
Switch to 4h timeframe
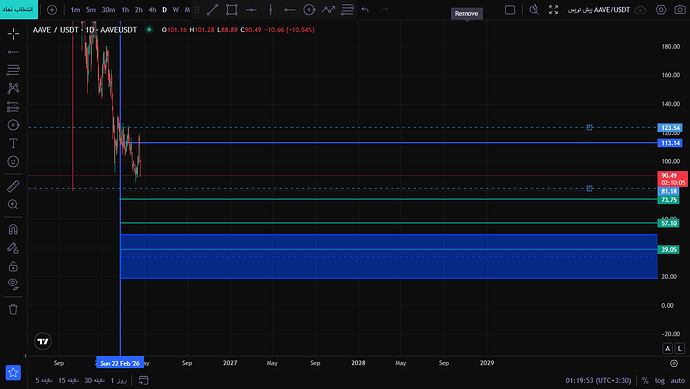click(152, 10)
